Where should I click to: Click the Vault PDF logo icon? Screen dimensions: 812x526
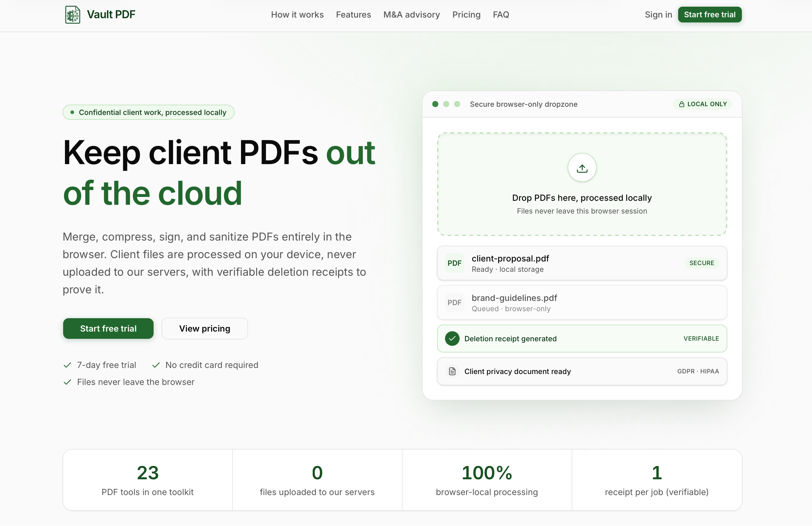(x=73, y=15)
